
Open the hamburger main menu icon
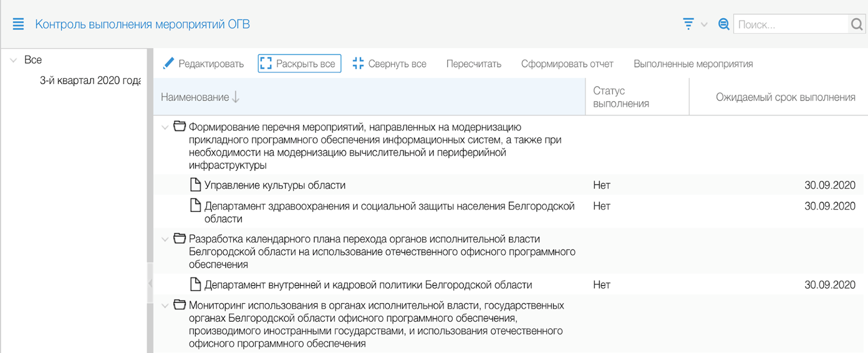coord(17,24)
